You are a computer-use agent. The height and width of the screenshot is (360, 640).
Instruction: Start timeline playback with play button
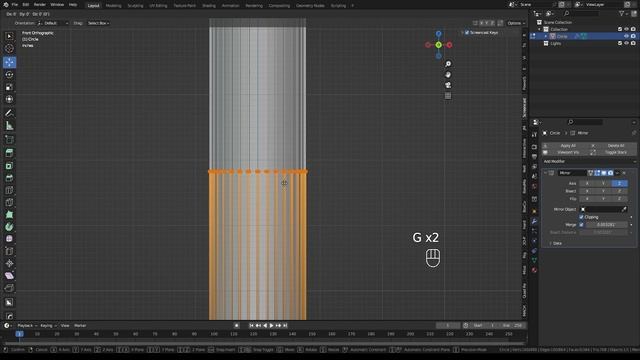[x=271, y=326]
